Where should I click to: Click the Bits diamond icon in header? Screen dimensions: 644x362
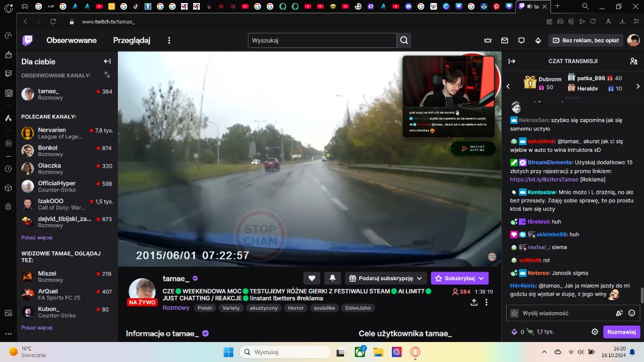(x=538, y=41)
